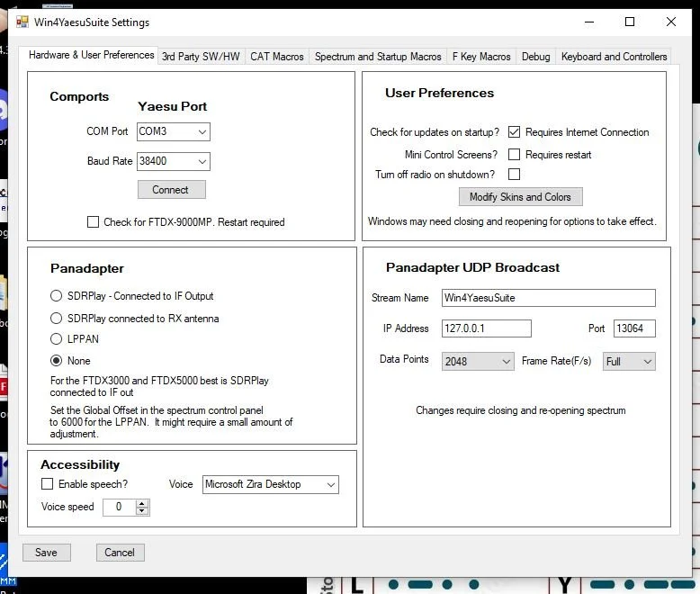Viewport: 700px width, 594px height.
Task: Go to the Debug tab
Action: coord(535,57)
